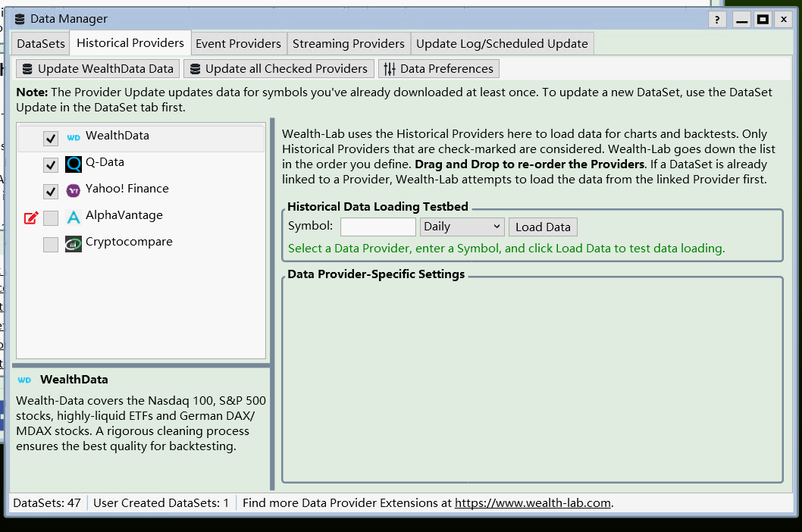Enable the Cryptocompare provider checkbox
The image size is (802, 532).
50,245
